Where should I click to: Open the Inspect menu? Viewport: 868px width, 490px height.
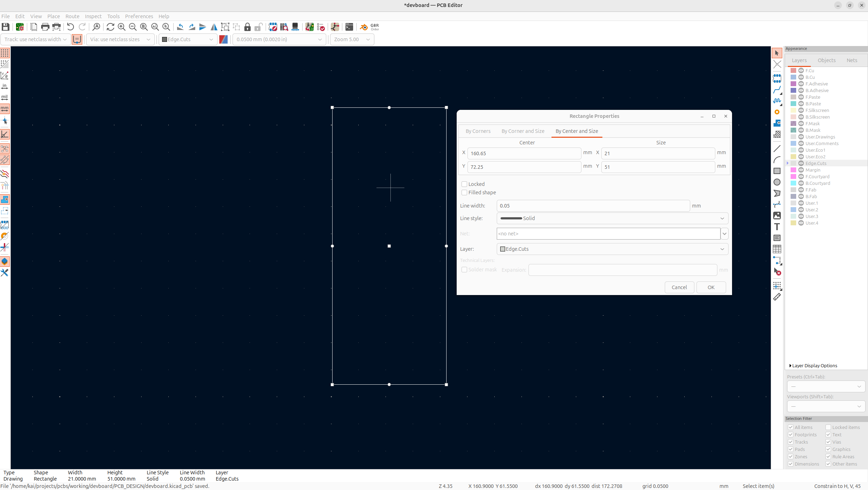pyautogui.click(x=93, y=16)
